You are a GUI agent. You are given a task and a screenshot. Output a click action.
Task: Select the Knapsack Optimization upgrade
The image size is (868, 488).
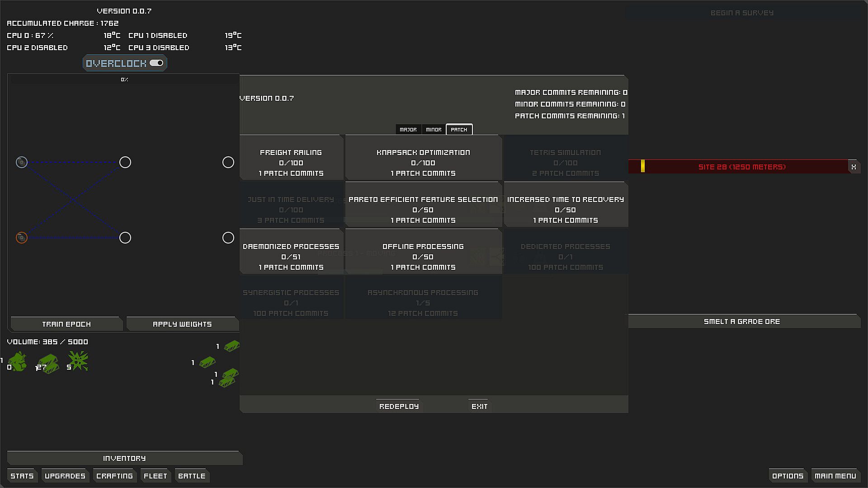(423, 163)
